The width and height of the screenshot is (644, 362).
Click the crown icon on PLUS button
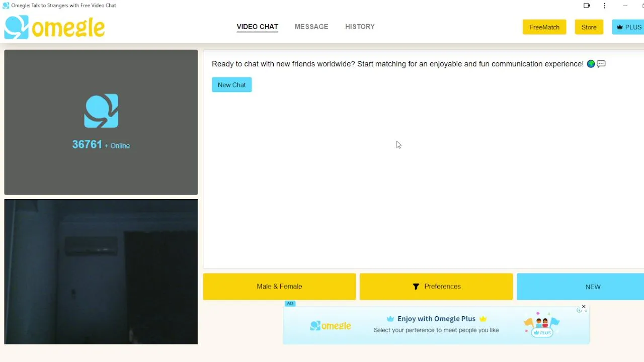coord(620,27)
